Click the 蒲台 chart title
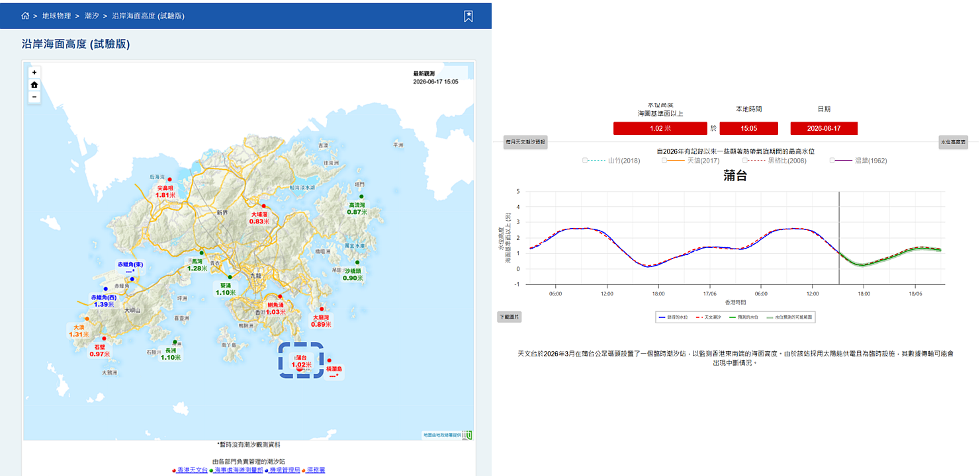The height and width of the screenshot is (476, 980). coord(735,176)
